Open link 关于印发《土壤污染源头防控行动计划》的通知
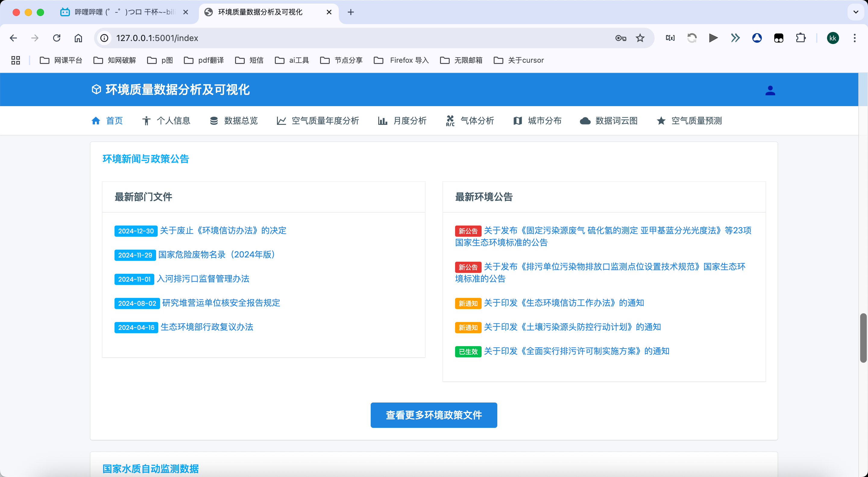Image resolution: width=868 pixels, height=477 pixels. [x=572, y=327]
